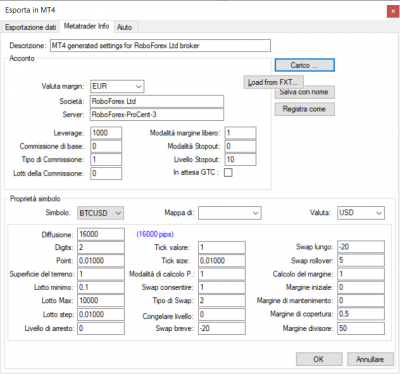The height and width of the screenshot is (374, 400).
Task: Click the Modalità di calcolo P. field
Action: click(222, 274)
